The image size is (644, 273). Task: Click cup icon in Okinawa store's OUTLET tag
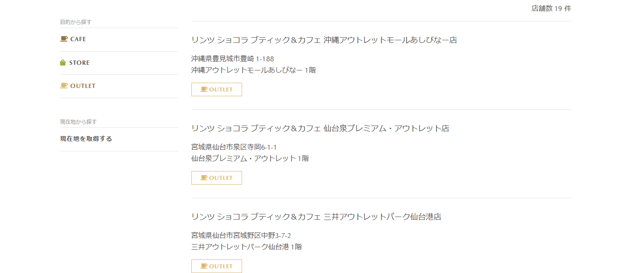[x=204, y=89]
